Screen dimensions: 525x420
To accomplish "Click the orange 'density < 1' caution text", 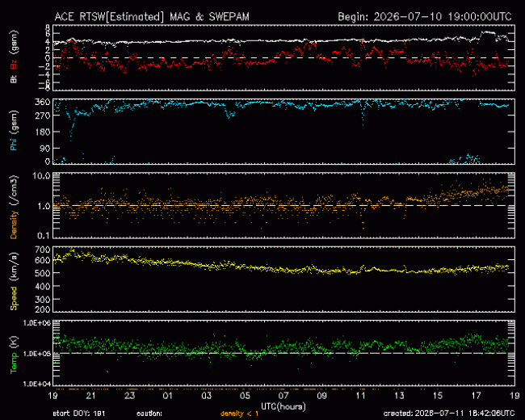I will (x=239, y=414).
